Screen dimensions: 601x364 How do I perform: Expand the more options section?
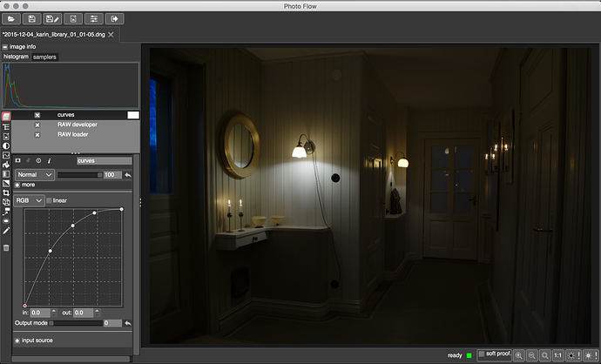pyautogui.click(x=17, y=185)
